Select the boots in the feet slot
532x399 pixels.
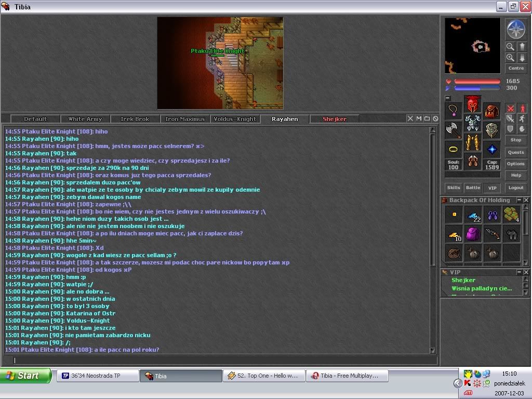(473, 162)
